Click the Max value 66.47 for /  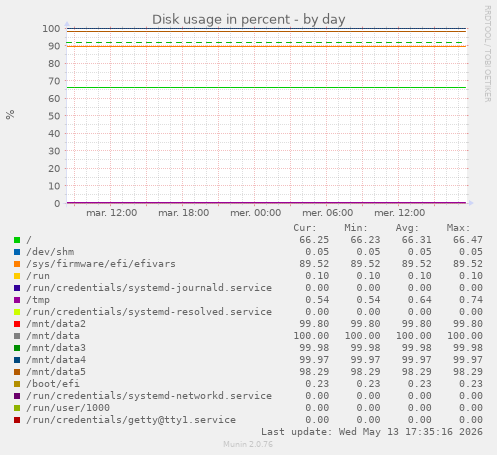(468, 240)
